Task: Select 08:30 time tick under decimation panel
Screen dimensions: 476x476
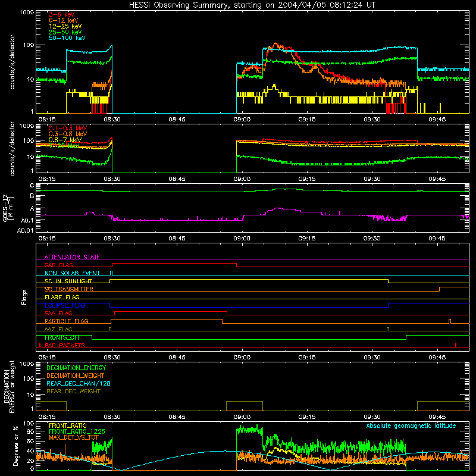Action: click(x=112, y=417)
